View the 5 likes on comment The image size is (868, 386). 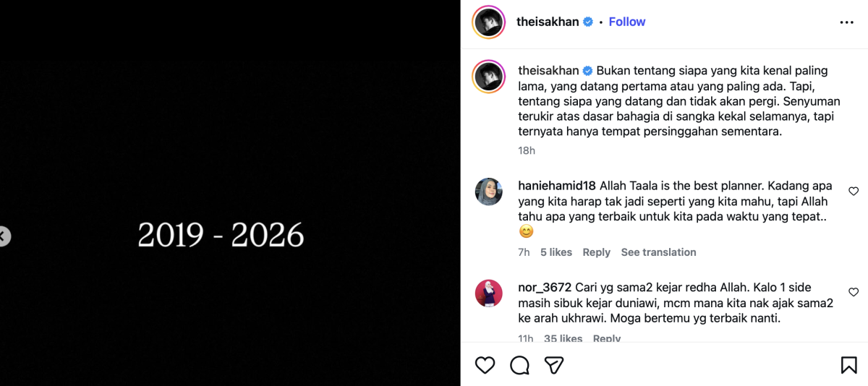point(556,252)
